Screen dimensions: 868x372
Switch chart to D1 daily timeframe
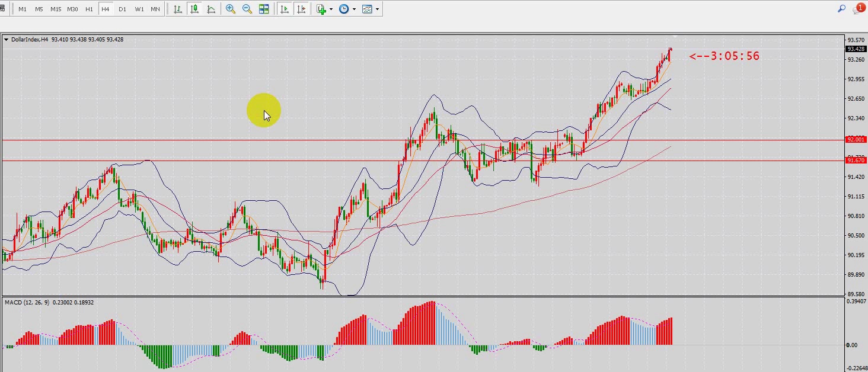tap(122, 9)
